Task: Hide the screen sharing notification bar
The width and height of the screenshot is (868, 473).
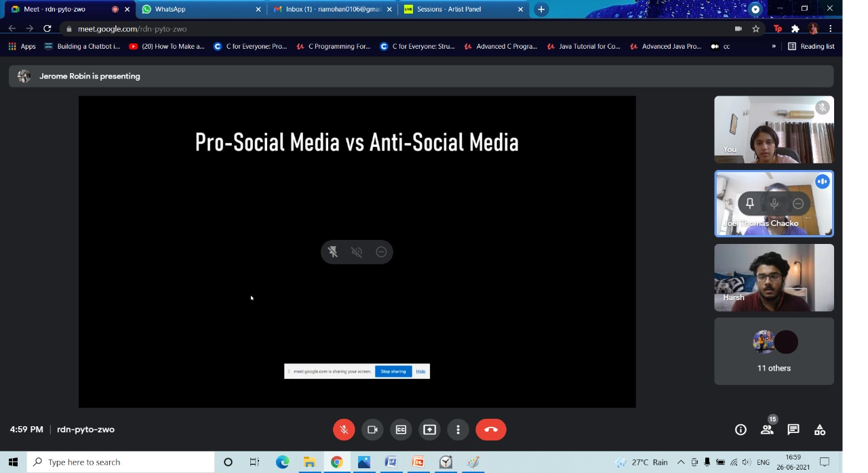Action: (x=420, y=371)
